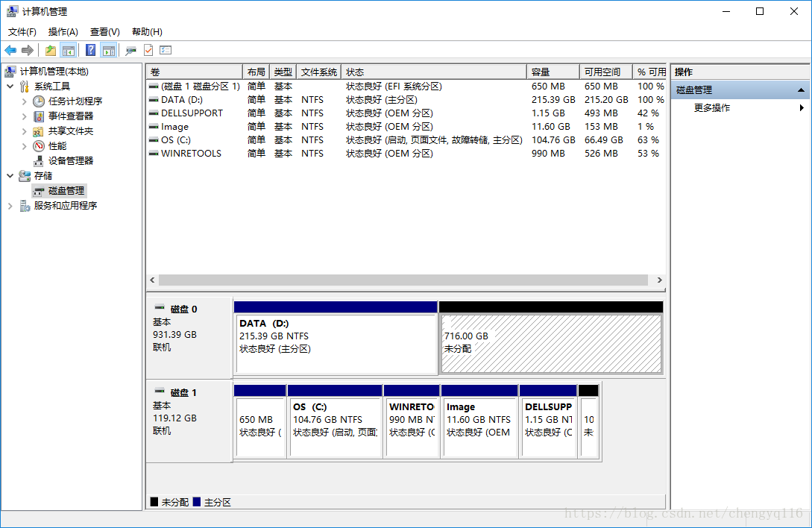Select the Task Scheduler clock icon
Image resolution: width=812 pixels, height=528 pixels.
pos(39,101)
